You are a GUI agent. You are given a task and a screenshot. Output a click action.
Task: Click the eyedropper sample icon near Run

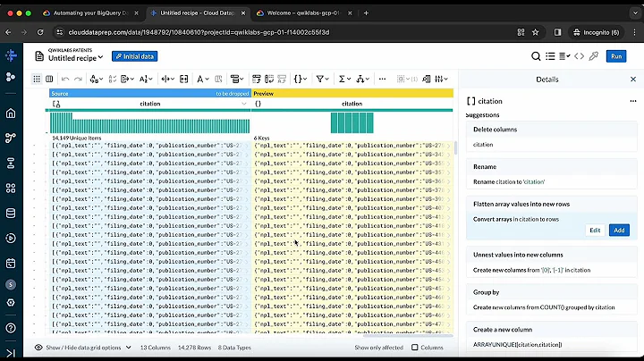click(x=594, y=56)
